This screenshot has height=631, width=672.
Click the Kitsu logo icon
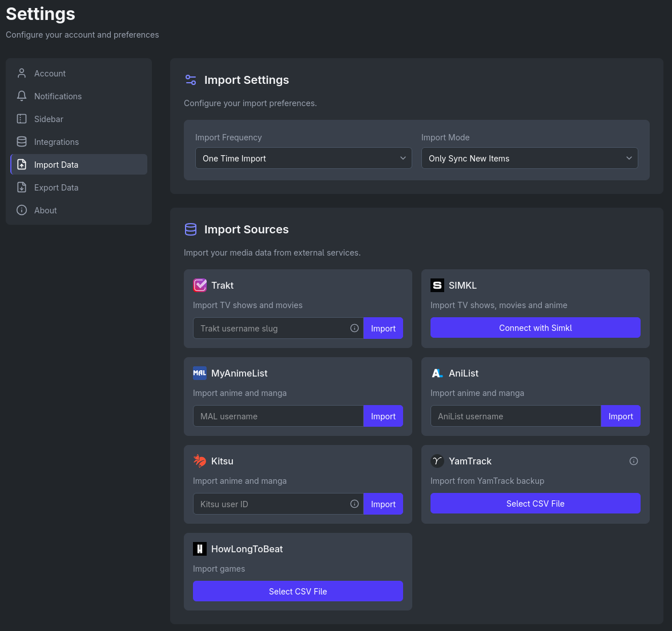coord(200,461)
